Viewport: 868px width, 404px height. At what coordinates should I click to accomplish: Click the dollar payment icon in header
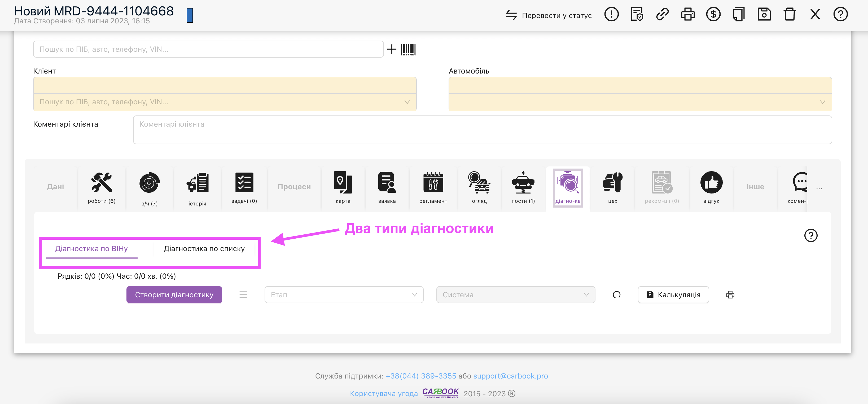point(713,15)
